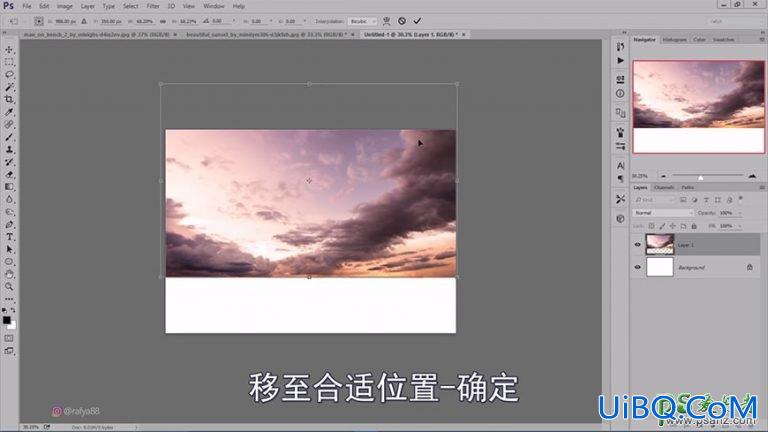Select the Clone Stamp tool
Screen dimensions: 768x432
click(9, 149)
